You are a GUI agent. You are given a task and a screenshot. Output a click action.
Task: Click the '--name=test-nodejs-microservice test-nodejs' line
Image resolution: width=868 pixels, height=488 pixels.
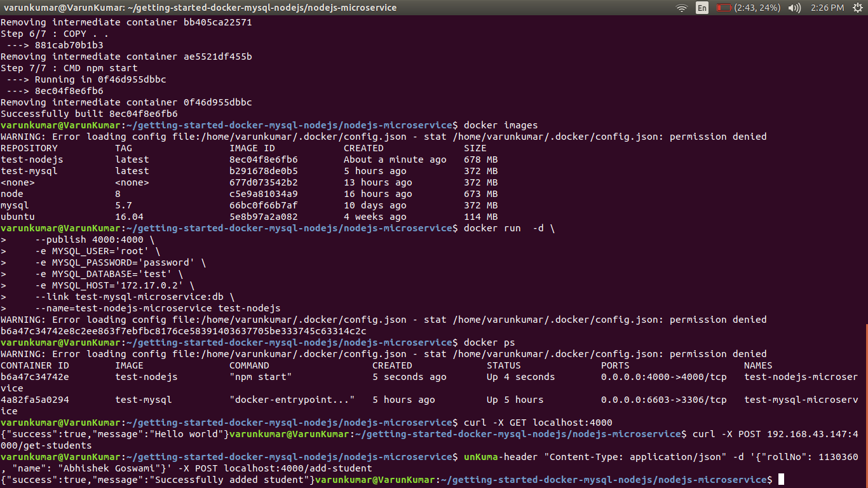pyautogui.click(x=158, y=308)
